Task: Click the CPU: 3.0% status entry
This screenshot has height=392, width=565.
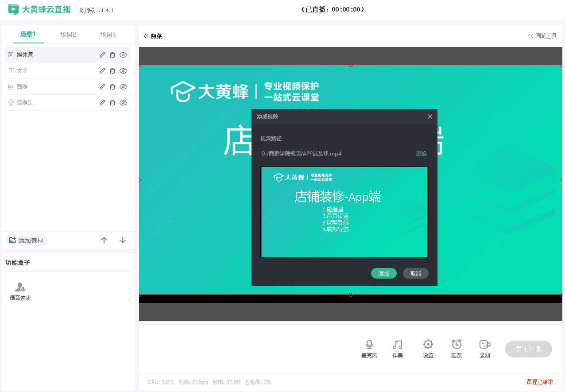Action: (161, 382)
